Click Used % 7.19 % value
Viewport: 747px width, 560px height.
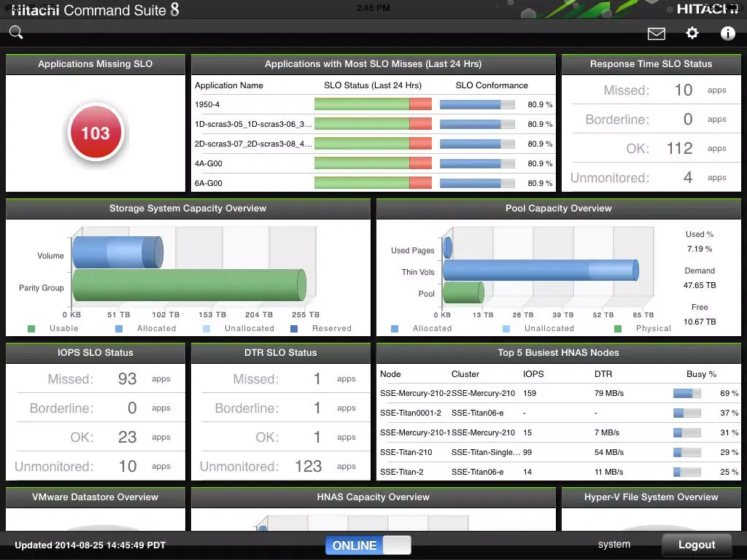(x=700, y=249)
